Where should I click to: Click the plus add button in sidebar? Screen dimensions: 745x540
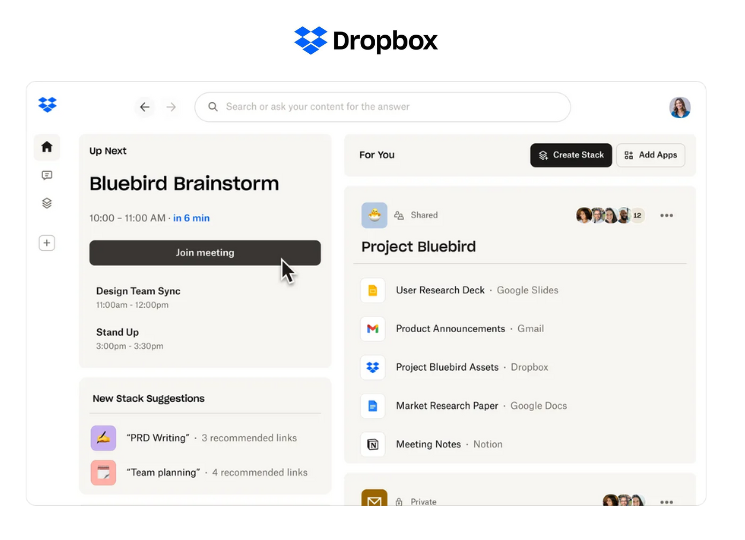(x=47, y=243)
